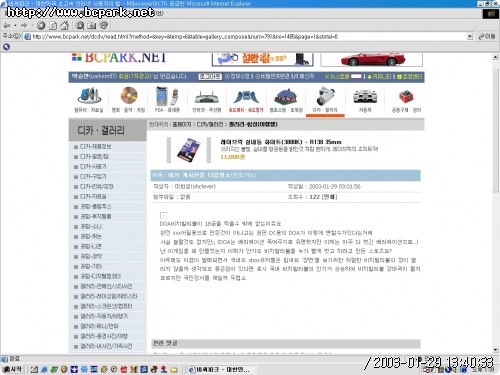Click the page scrollbar up arrow
The height and width of the screenshot is (375, 500).
[x=496, y=57]
